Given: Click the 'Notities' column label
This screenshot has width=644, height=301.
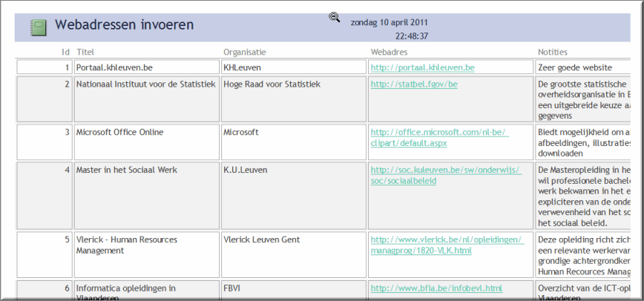Looking at the screenshot, I should coord(553,52).
